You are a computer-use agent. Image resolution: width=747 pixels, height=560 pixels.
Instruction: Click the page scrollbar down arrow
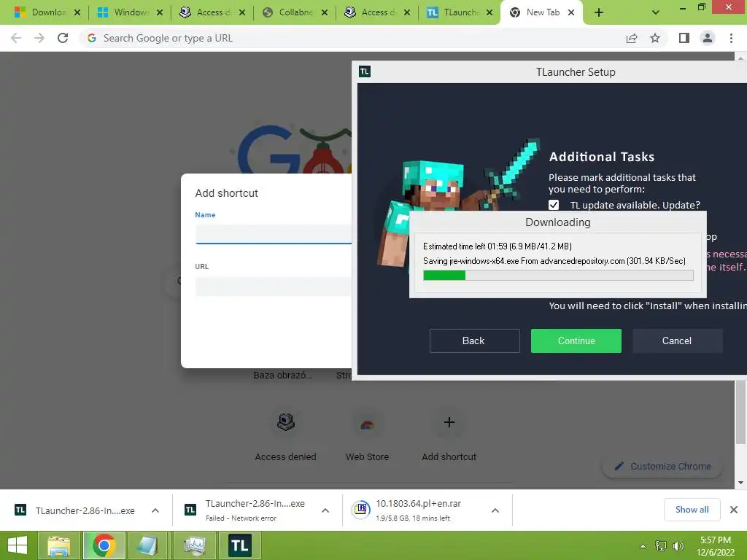point(740,483)
